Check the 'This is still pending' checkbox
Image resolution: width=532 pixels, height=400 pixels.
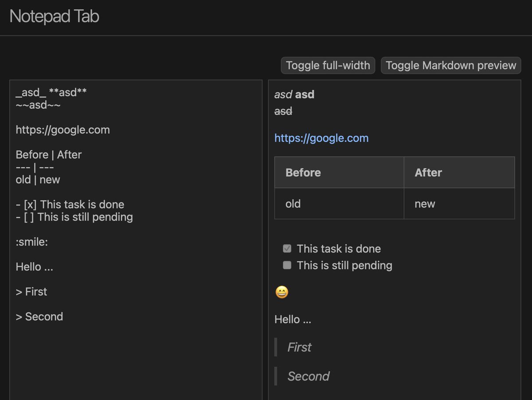click(x=287, y=265)
